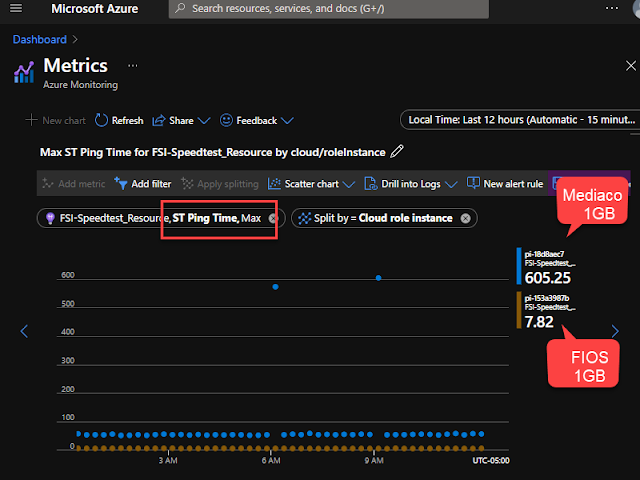Screen dimensions: 640x480
Task: Click the 3 AM time axis label
Action: pos(168,460)
